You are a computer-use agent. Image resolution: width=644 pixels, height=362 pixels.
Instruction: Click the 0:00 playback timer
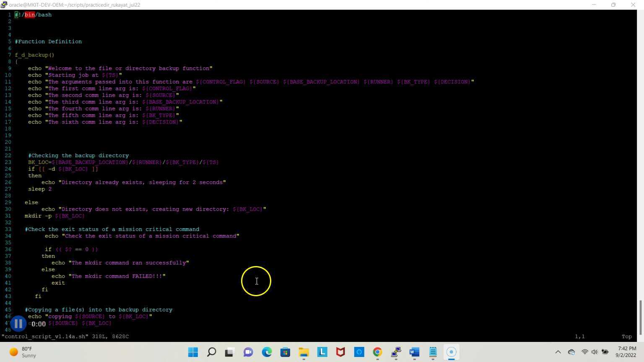[x=38, y=323]
